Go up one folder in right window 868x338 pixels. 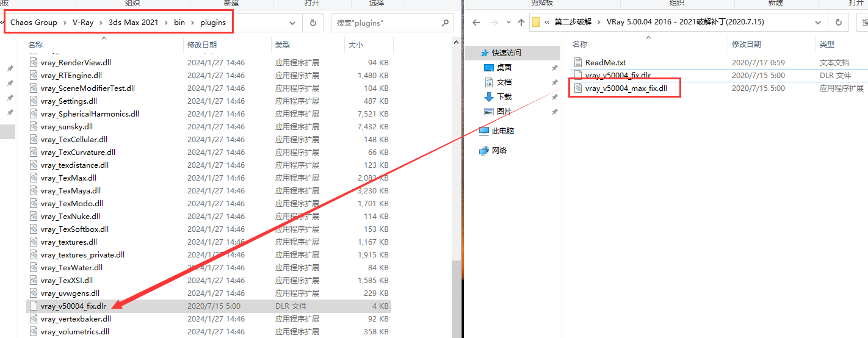click(521, 23)
